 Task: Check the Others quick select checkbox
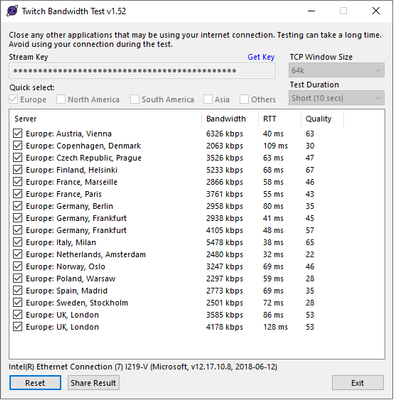244,99
